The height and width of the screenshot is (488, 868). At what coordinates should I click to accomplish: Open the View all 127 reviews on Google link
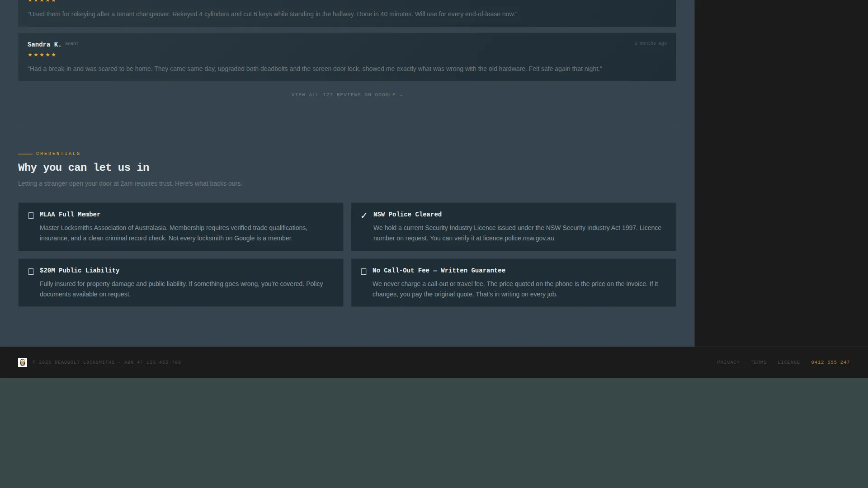point(347,95)
